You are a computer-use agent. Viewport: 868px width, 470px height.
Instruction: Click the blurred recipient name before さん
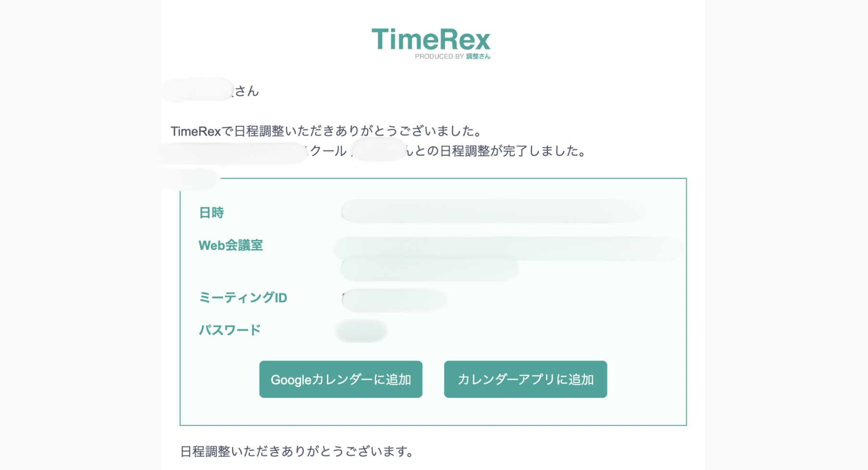point(198,90)
